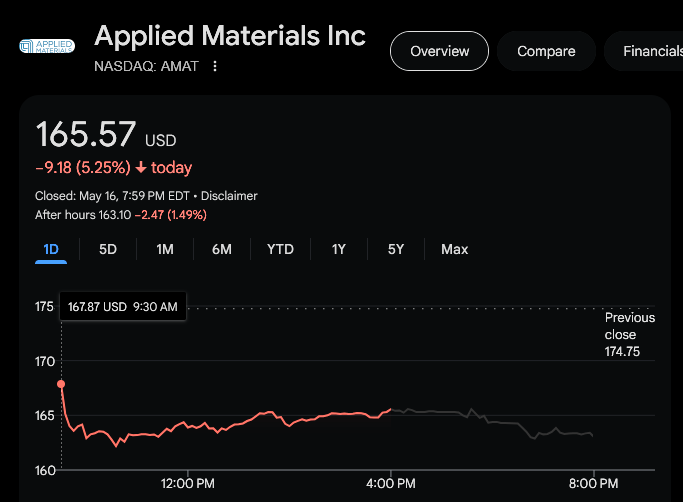Screen dimensions: 683x502
Task: Click the Closed: May 16, 7:59 PM EDT text
Action: (112, 196)
